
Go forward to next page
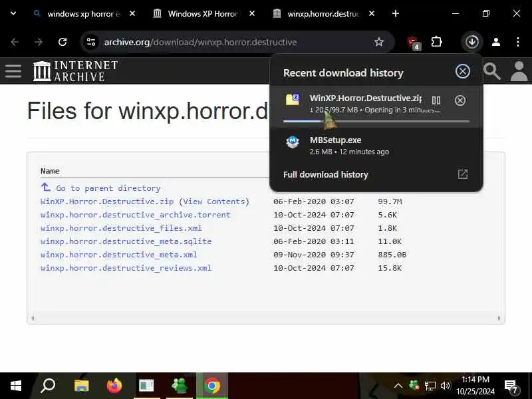click(x=39, y=42)
